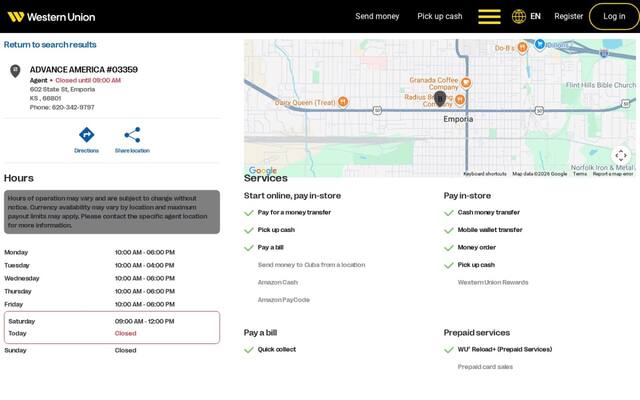Click the Tuesday 10:00 AM - 04:00 PM hours
Screen dimensions: 640x400
point(144,265)
